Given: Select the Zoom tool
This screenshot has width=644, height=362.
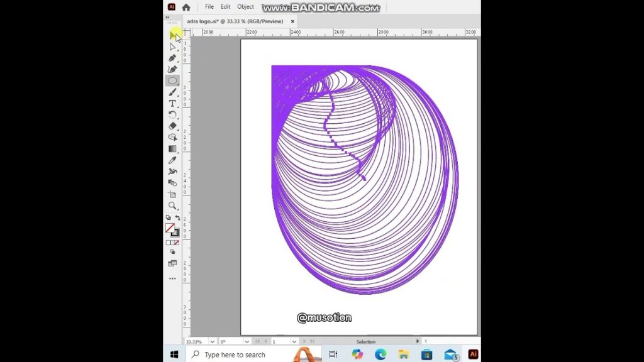Looking at the screenshot, I should pyautogui.click(x=173, y=206).
